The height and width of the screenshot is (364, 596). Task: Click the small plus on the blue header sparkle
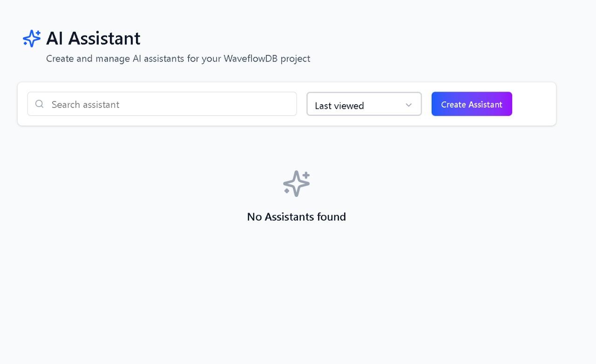[38, 33]
